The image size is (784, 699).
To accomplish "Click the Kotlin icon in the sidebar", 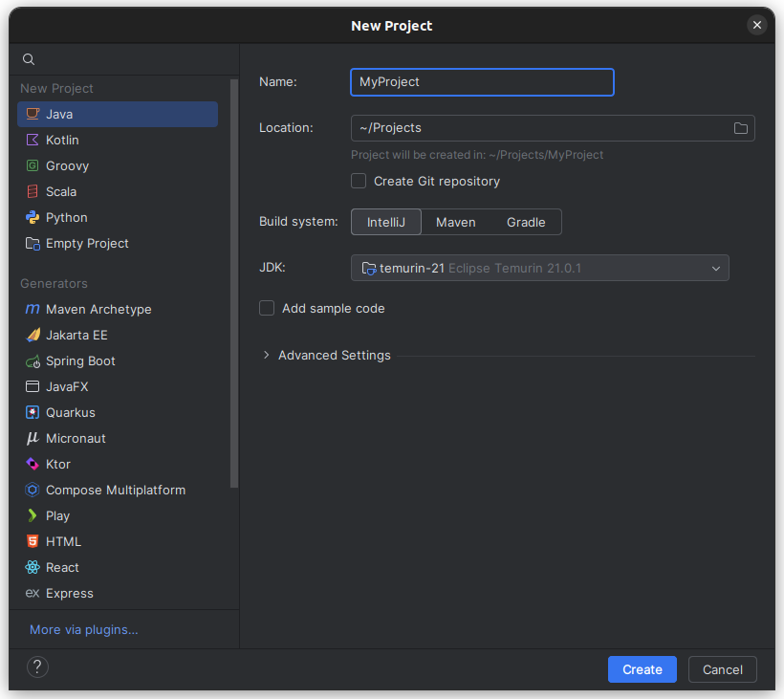I will pos(33,140).
